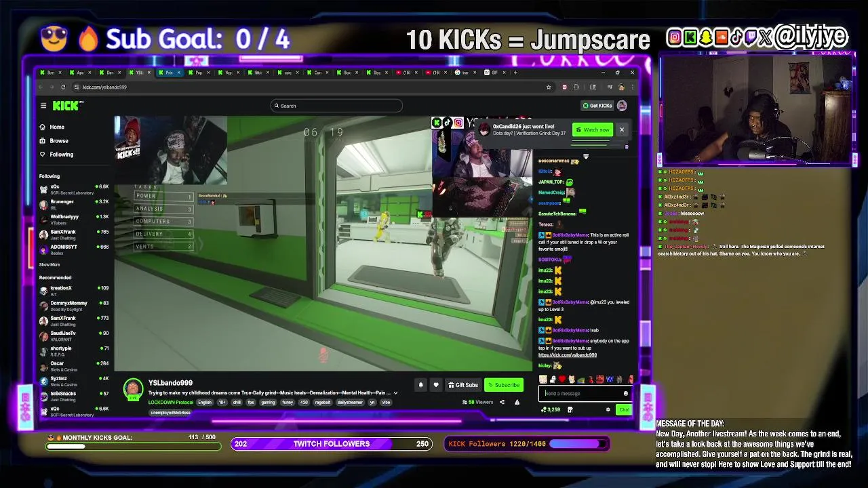The image size is (868, 488).
Task: Open Syztmz recommended channel
Action: click(x=73, y=381)
